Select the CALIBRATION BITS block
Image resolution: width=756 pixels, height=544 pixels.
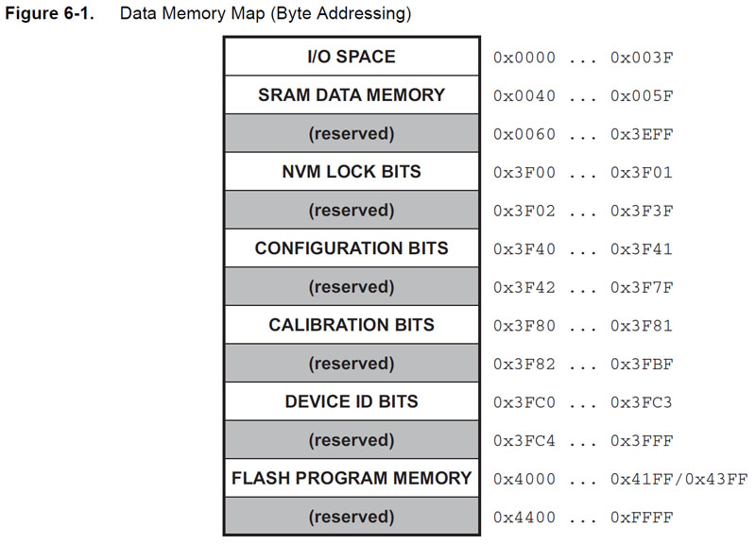(x=352, y=325)
